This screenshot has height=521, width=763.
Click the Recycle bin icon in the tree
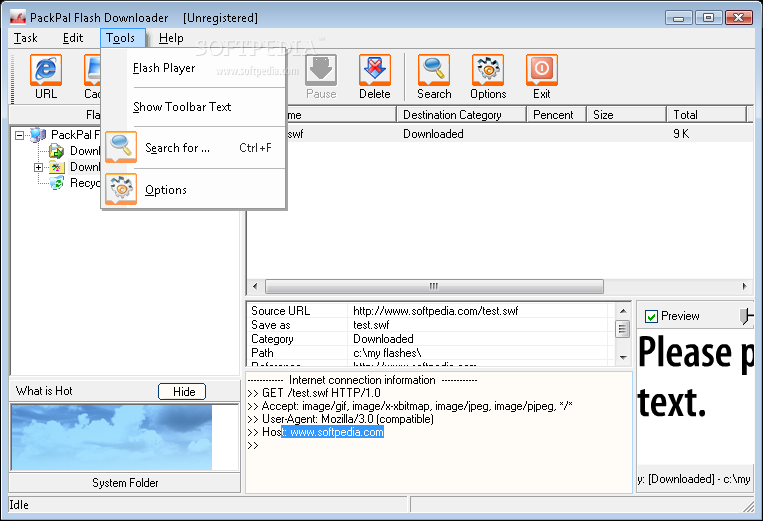pos(56,183)
